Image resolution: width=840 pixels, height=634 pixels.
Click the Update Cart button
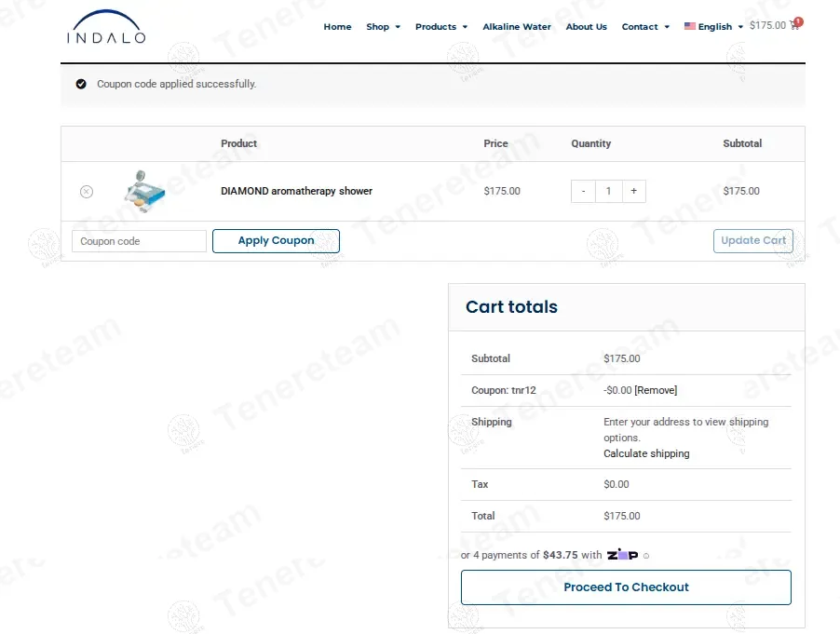(753, 241)
